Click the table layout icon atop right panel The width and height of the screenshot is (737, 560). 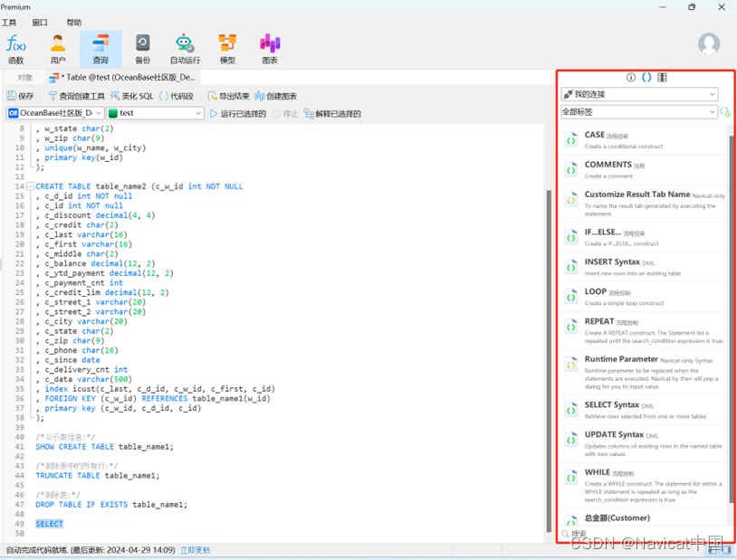coord(662,78)
